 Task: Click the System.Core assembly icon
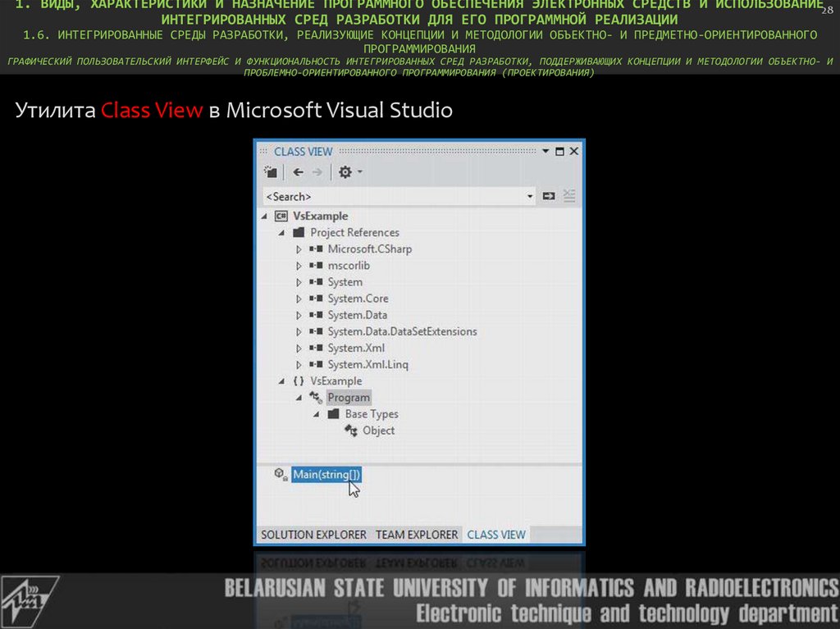[316, 299]
